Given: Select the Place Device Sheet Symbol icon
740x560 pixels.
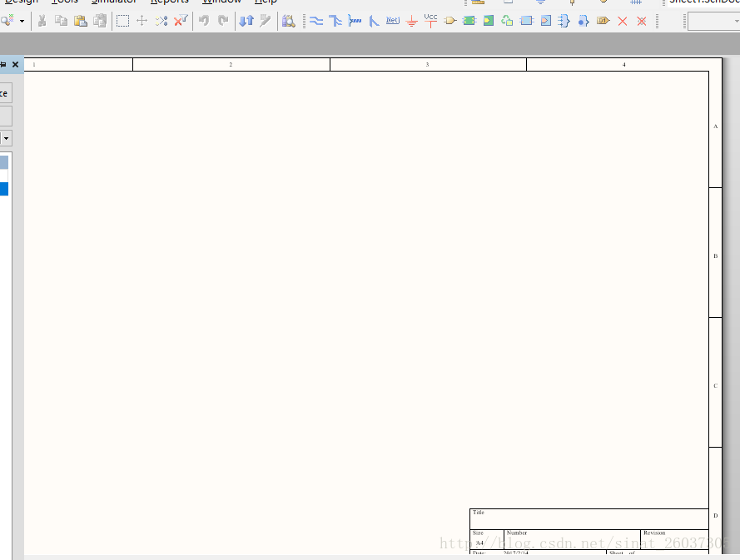Looking at the screenshot, I should pos(507,21).
